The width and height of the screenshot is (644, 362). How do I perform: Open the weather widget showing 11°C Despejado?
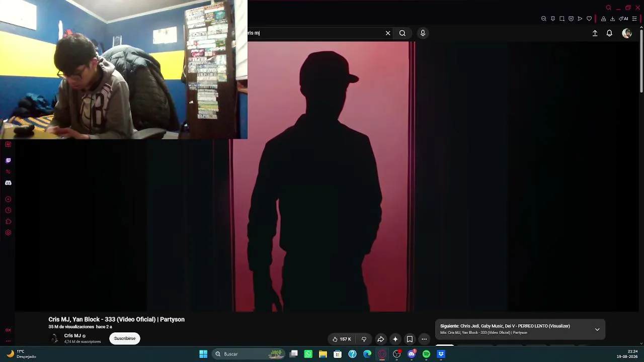[21, 354]
